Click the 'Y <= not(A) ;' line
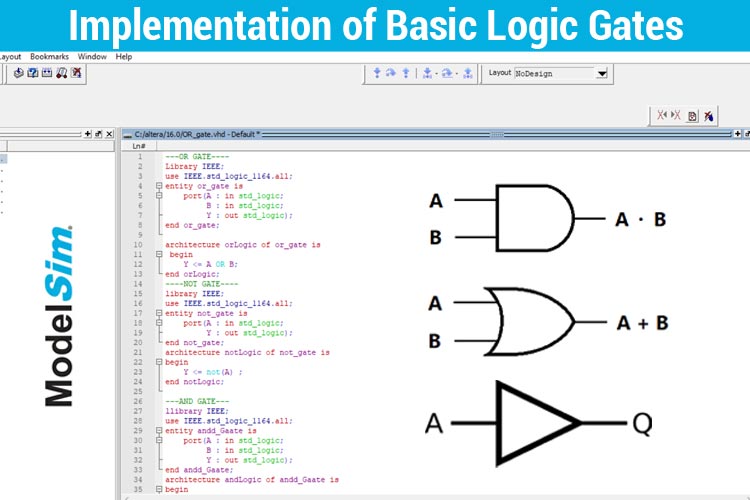 212,372
